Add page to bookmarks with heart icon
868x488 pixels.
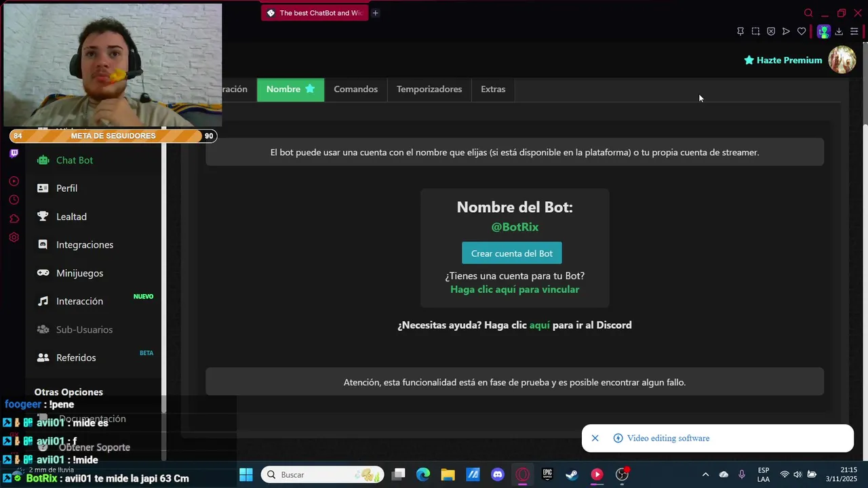pos(802,31)
